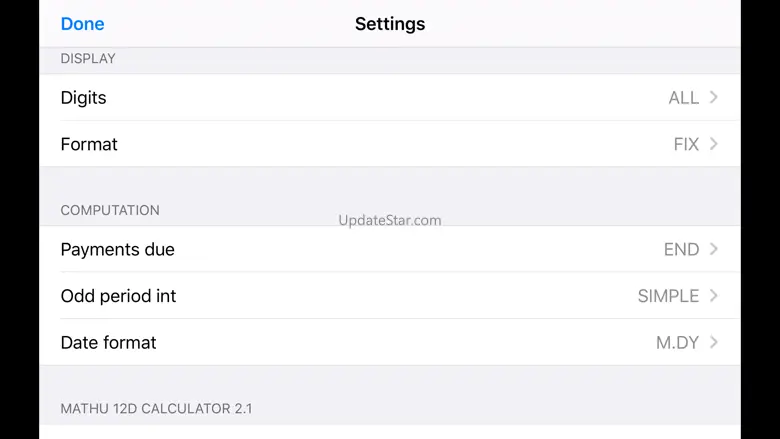Image resolution: width=780 pixels, height=439 pixels.
Task: Open the Format setting row
Action: pos(89,144)
